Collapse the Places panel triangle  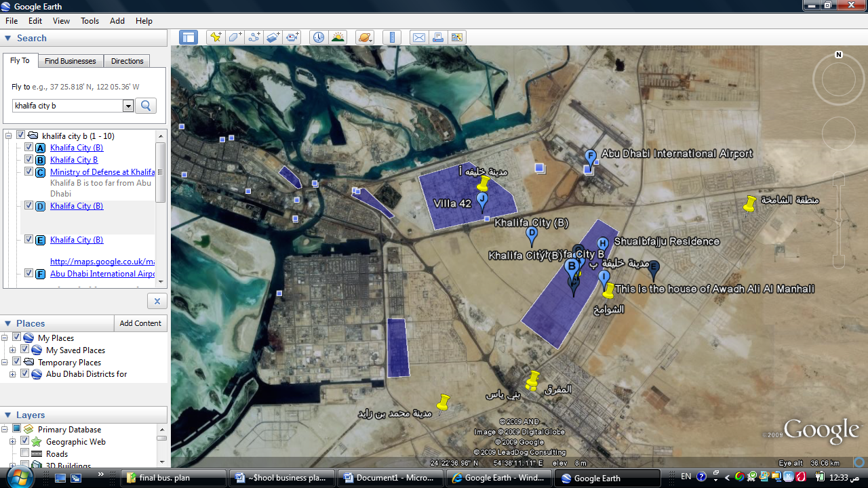(x=8, y=324)
